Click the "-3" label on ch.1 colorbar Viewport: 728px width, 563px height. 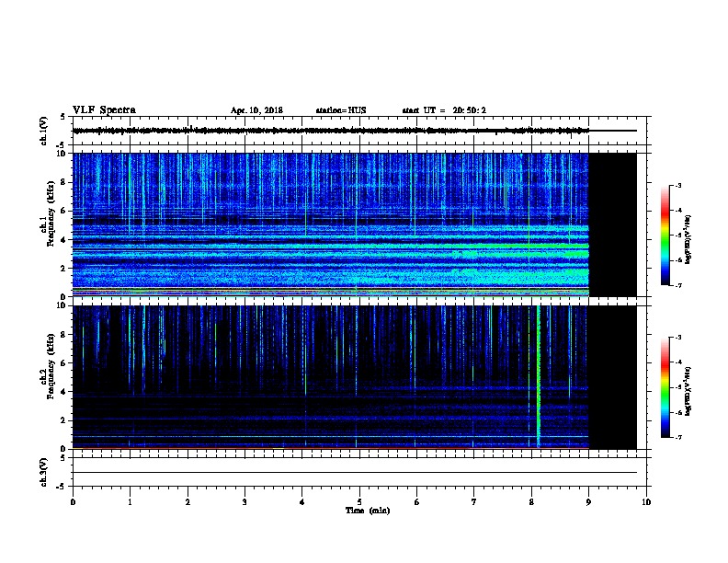pyautogui.click(x=677, y=185)
